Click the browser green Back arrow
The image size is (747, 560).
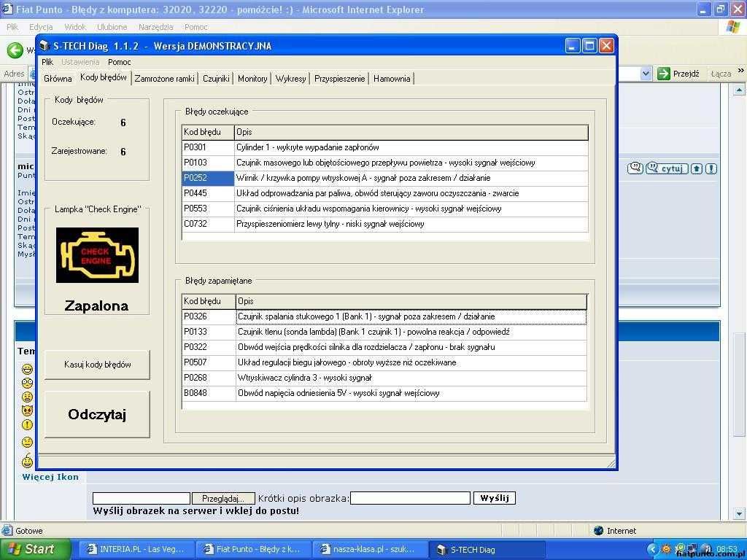coord(15,50)
